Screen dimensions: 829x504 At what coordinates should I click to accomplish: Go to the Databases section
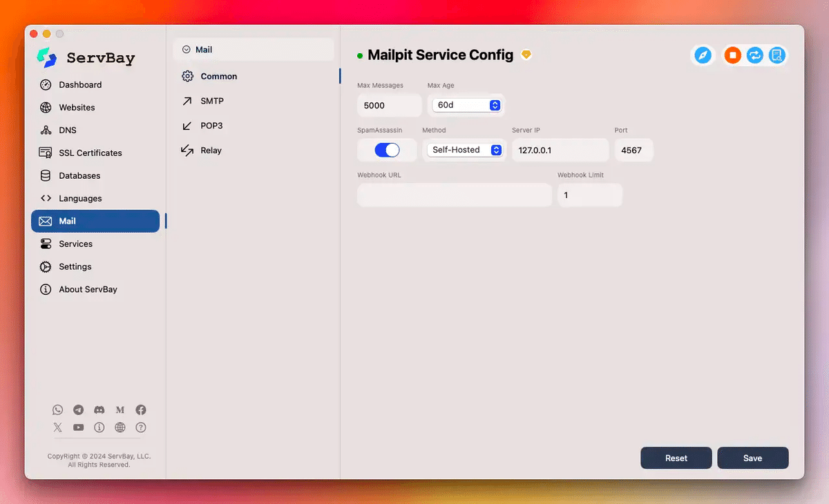pos(78,175)
